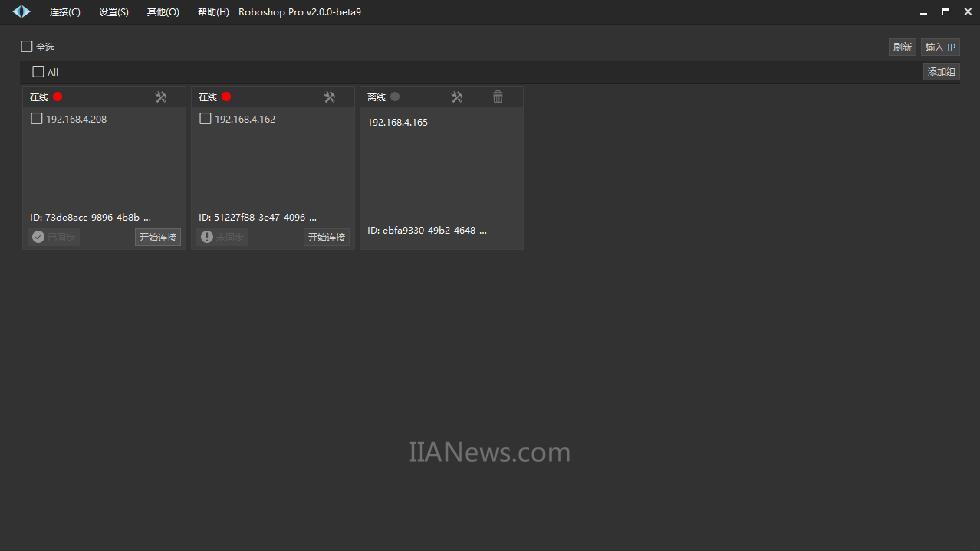Open the 设置(S) menu
Image resolution: width=980 pixels, height=551 pixels.
114,12
